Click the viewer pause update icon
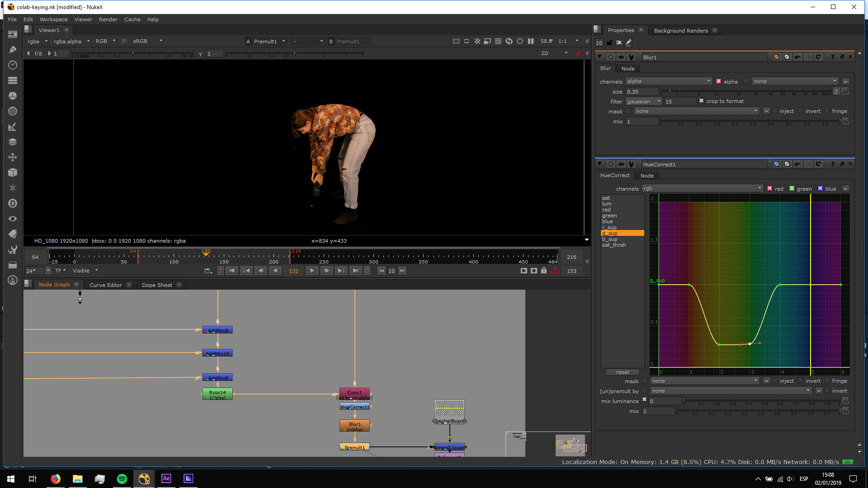868x488 pixels. tap(531, 41)
